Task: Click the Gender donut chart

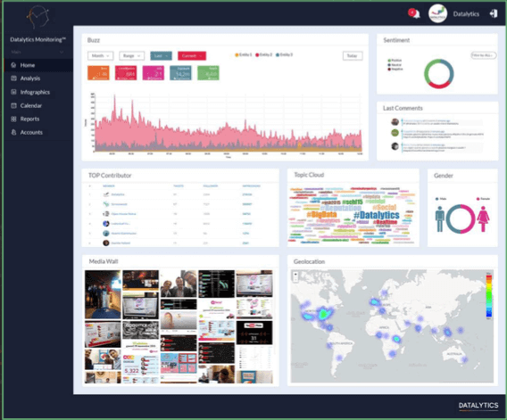Action: 461,218
